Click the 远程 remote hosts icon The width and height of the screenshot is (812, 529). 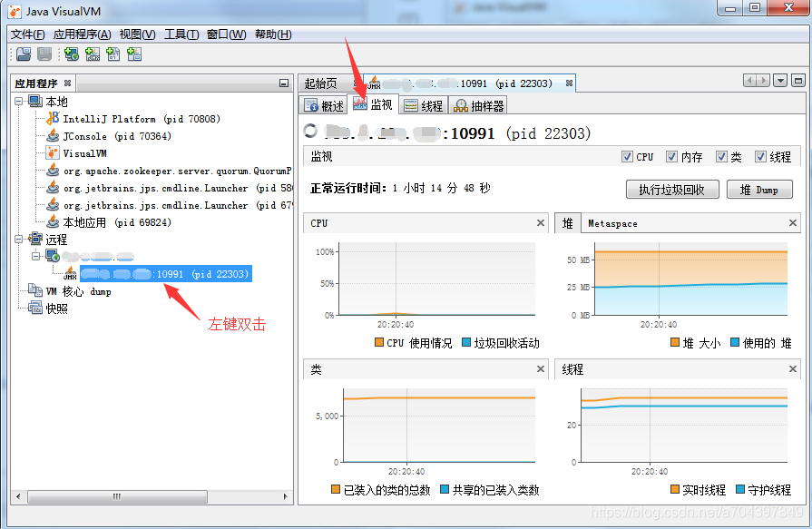pos(35,239)
